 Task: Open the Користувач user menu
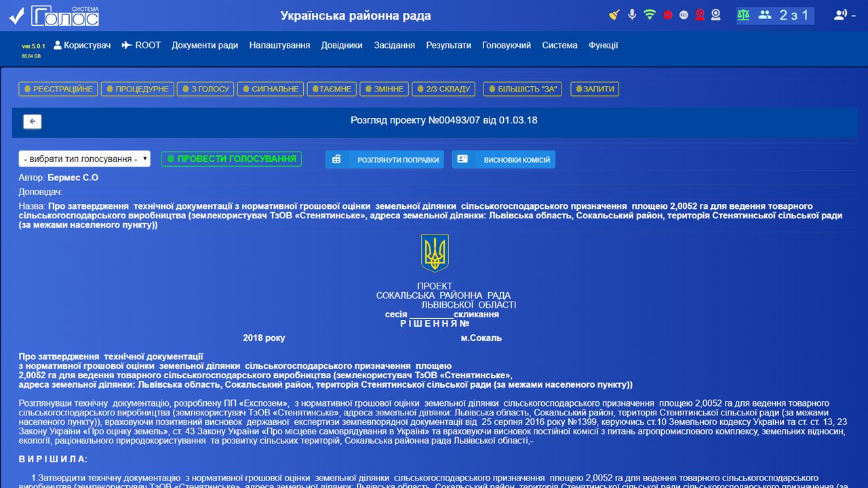click(82, 45)
